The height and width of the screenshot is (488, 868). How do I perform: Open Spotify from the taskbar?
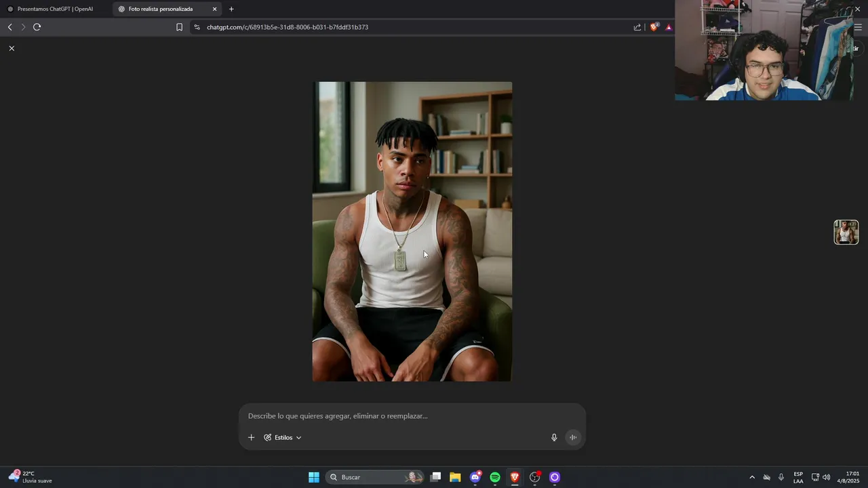point(495,477)
